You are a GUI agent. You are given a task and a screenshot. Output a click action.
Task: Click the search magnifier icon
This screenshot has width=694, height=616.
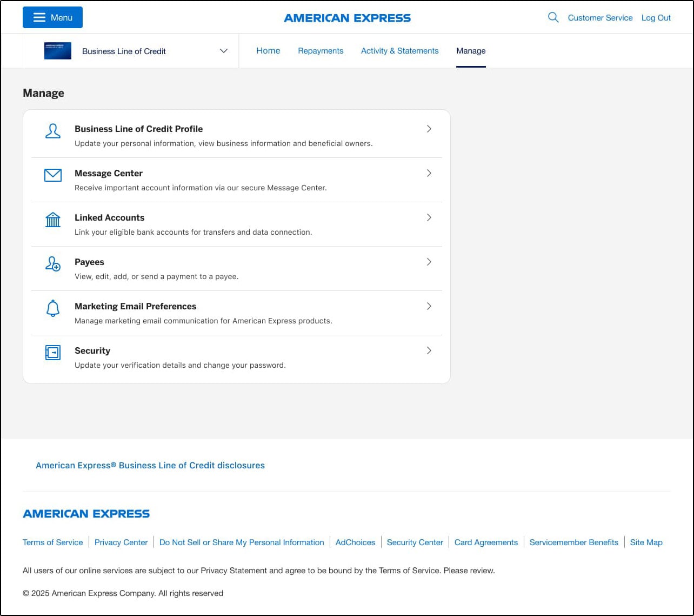pos(553,17)
